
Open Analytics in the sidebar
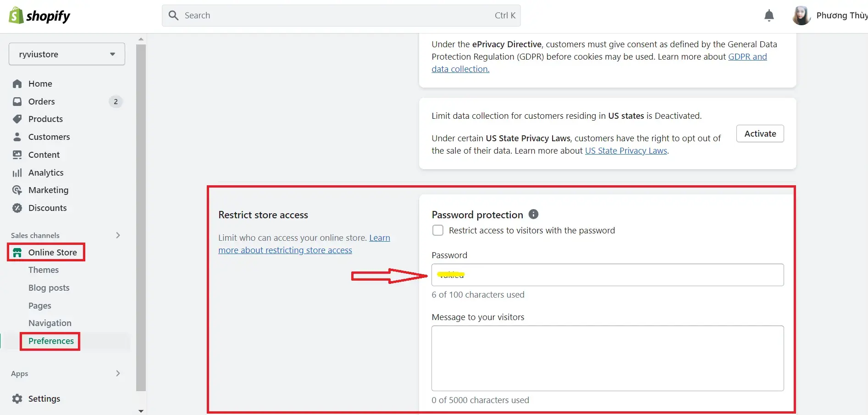coord(46,173)
